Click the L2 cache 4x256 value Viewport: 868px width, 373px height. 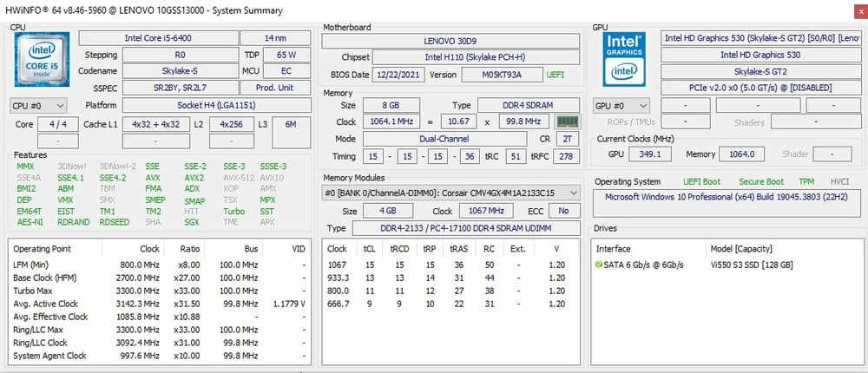(232, 125)
